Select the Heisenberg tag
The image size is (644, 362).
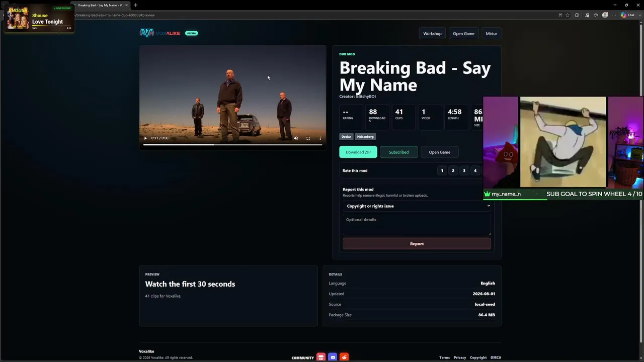pos(365,137)
